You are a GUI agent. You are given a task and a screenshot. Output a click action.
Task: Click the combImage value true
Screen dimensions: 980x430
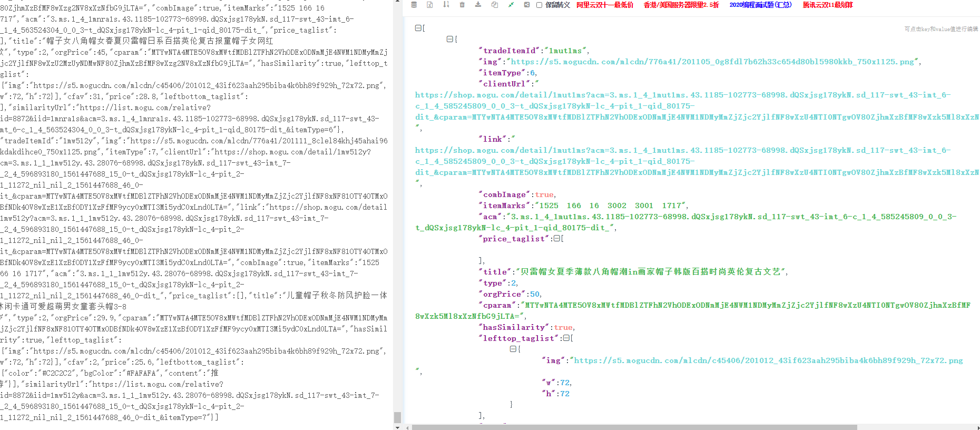point(544,194)
